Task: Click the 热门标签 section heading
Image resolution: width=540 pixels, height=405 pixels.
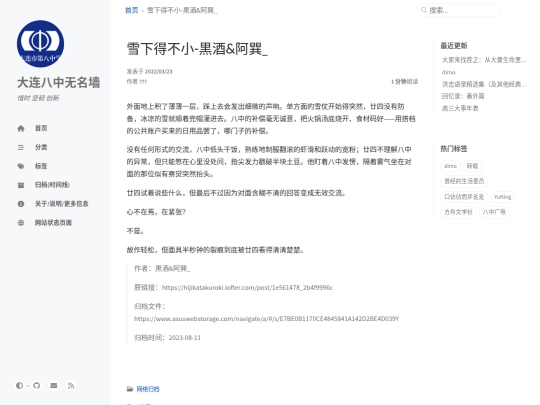Action: point(454,149)
